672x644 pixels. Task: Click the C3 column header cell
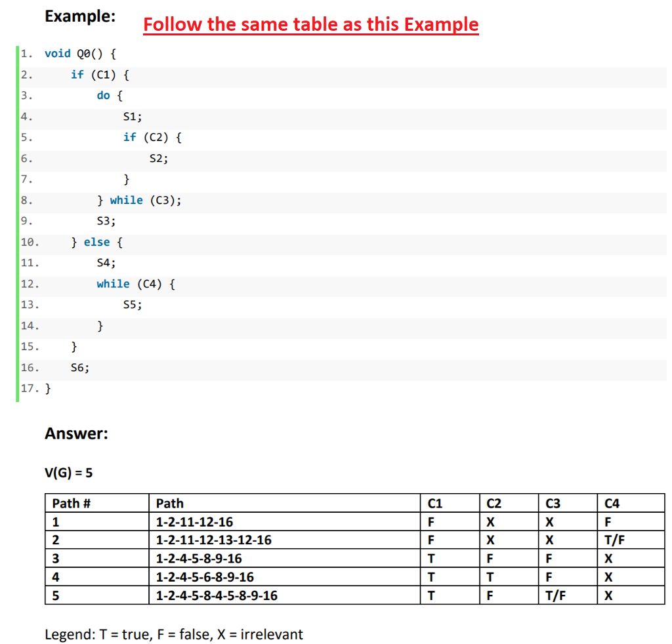click(553, 503)
